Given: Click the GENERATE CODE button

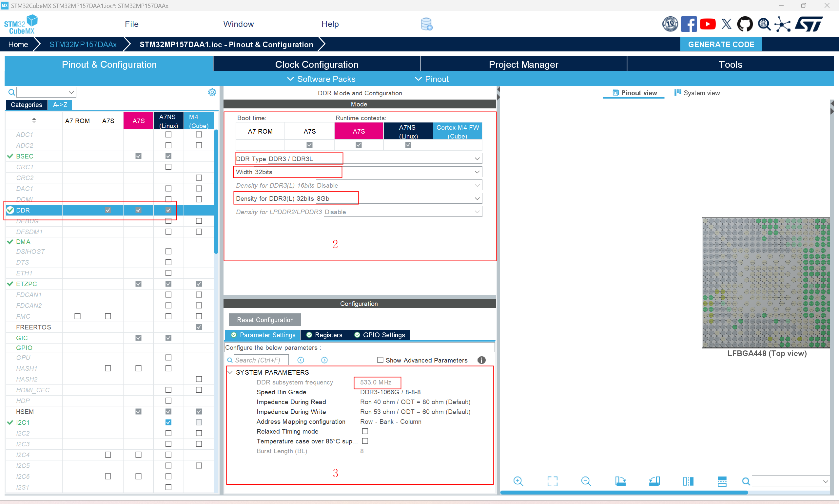Looking at the screenshot, I should (721, 45).
